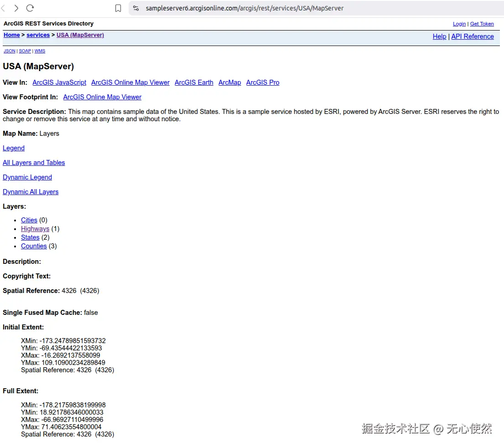Open Dynamic All Layers link
504x447 pixels.
tap(31, 192)
